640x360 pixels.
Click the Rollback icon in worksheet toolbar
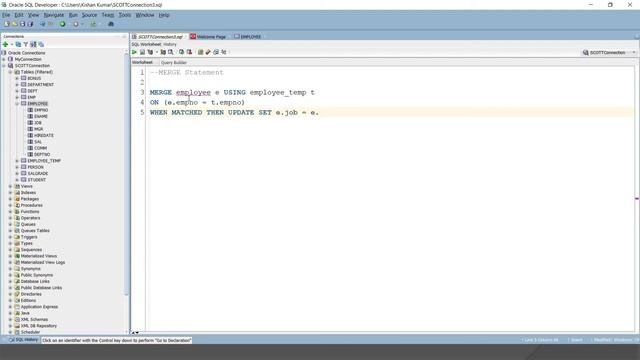[x=189, y=52]
